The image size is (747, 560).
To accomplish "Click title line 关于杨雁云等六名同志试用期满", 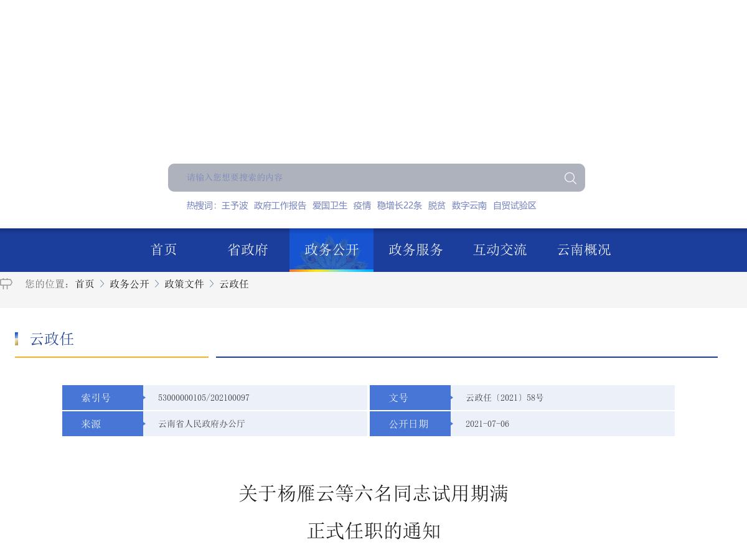I will pyautogui.click(x=374, y=493).
